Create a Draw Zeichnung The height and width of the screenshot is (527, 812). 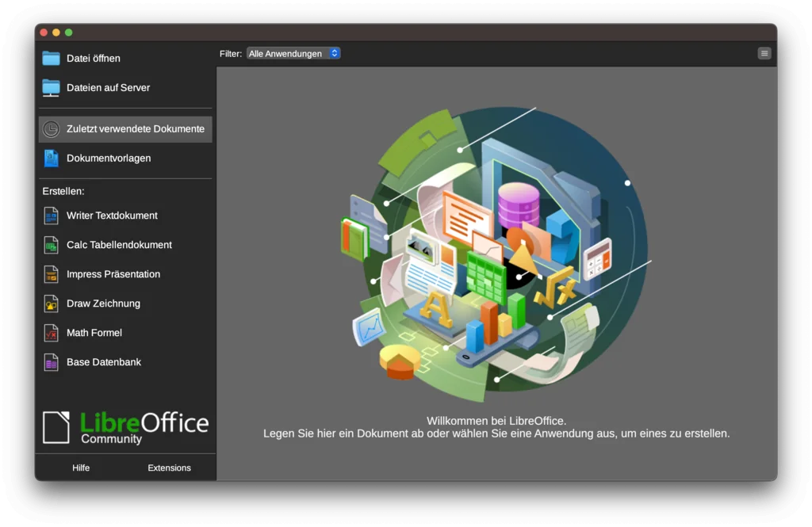103,304
